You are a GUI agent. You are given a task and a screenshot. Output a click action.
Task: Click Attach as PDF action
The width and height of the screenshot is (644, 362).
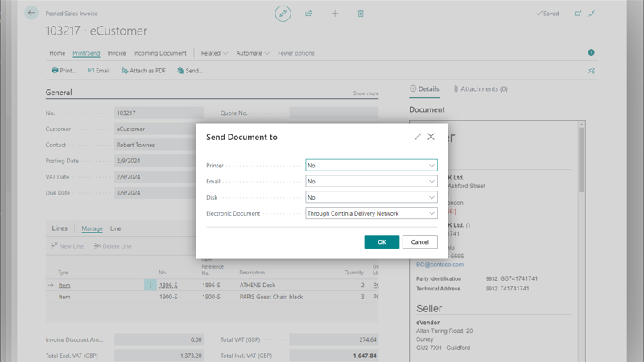coord(143,71)
